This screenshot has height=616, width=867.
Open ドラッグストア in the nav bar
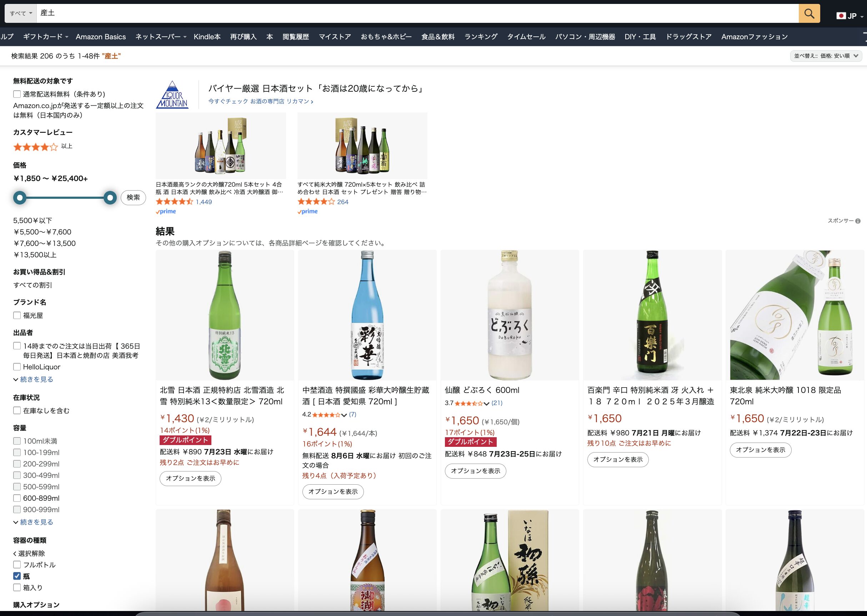coord(689,37)
